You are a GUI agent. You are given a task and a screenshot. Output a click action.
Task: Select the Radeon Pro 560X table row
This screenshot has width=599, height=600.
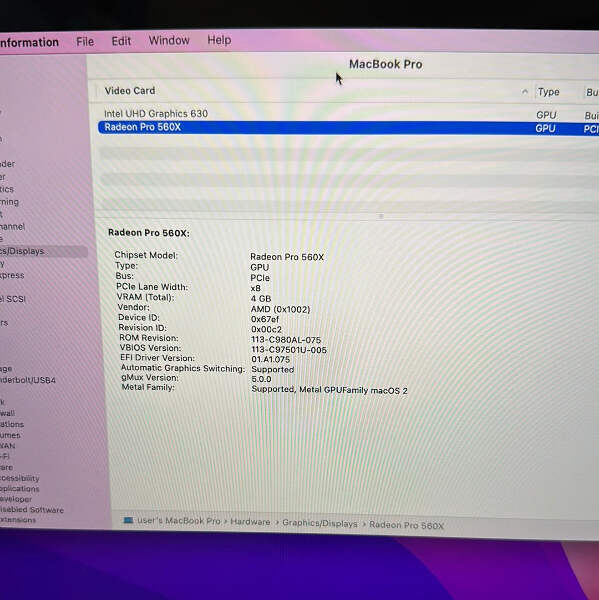pyautogui.click(x=348, y=128)
